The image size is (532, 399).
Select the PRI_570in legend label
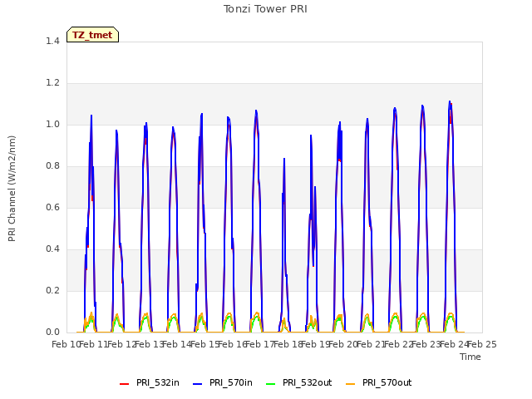[x=231, y=382]
